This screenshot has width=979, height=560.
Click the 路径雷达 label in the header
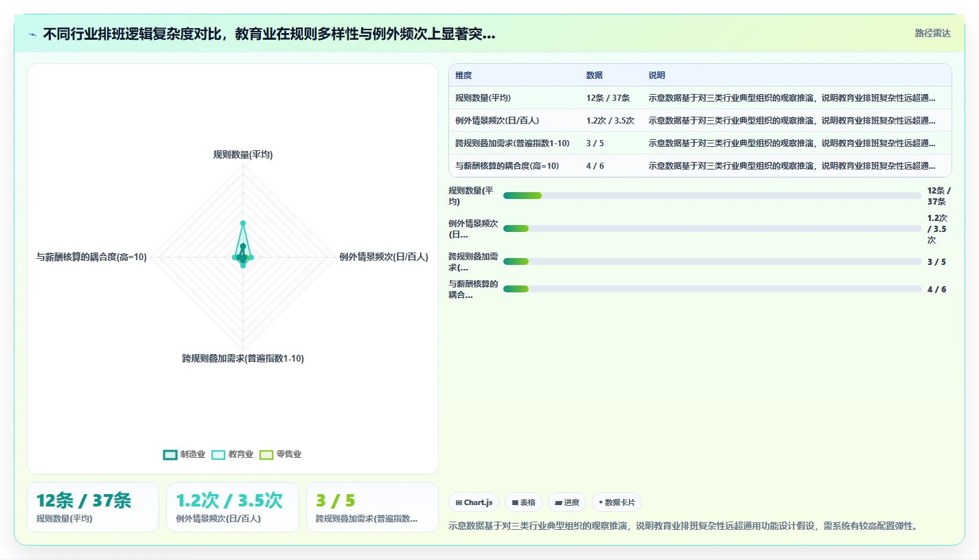pyautogui.click(x=932, y=33)
